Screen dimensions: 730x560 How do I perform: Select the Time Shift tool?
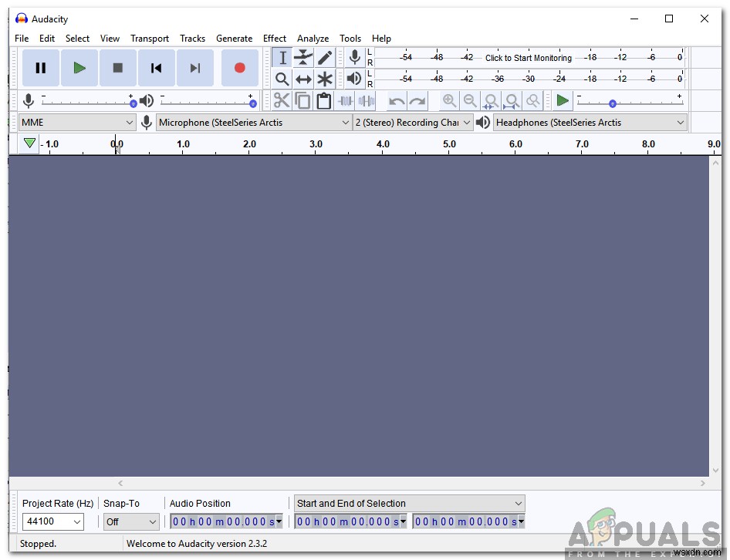tap(303, 78)
